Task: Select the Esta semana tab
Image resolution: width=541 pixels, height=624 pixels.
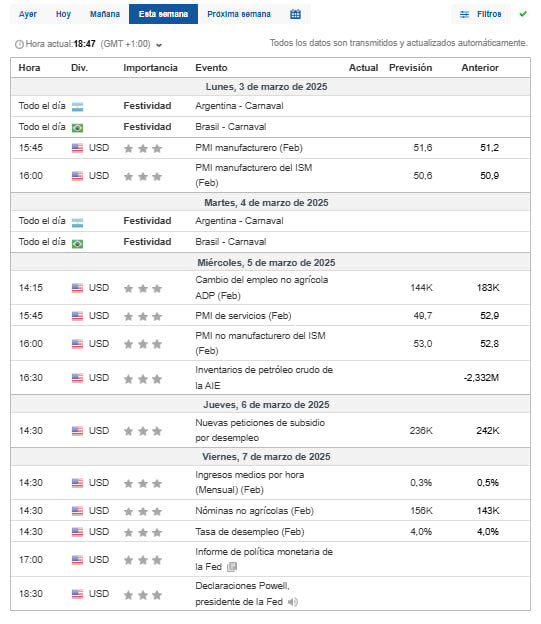Action: pyautogui.click(x=163, y=14)
